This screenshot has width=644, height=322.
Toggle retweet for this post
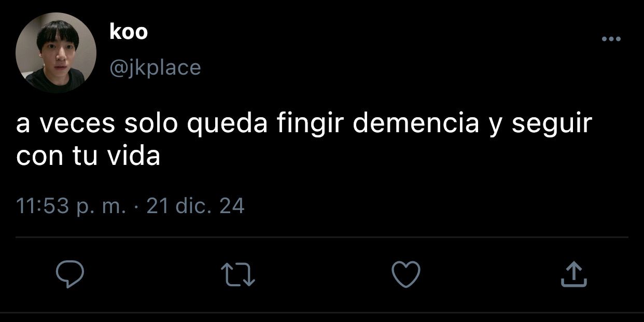click(x=238, y=275)
